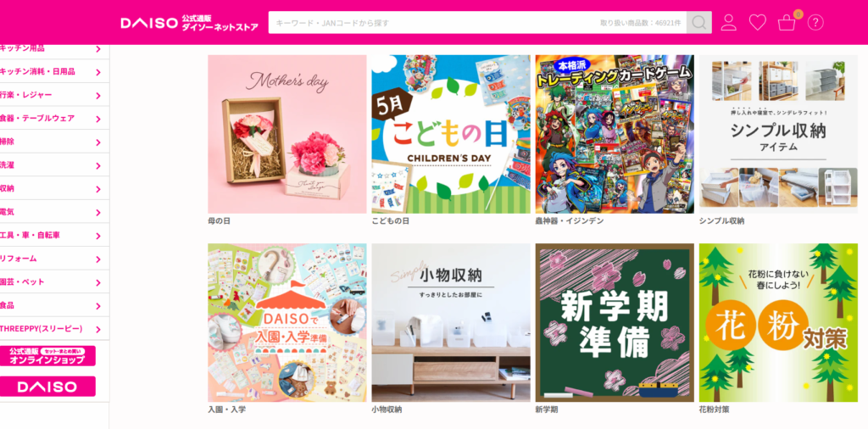Open the こどもの日 Children's Day banner
The height and width of the screenshot is (429, 868).
click(451, 134)
